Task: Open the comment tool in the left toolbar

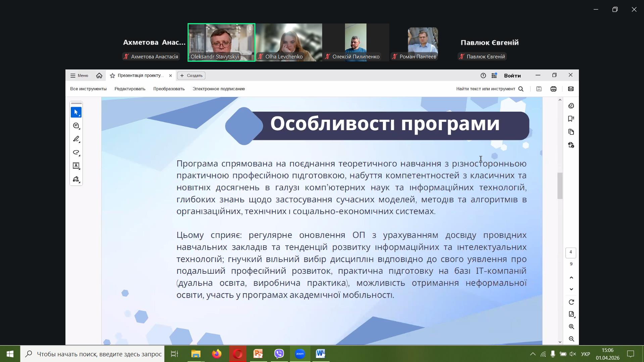Action: 76,126
